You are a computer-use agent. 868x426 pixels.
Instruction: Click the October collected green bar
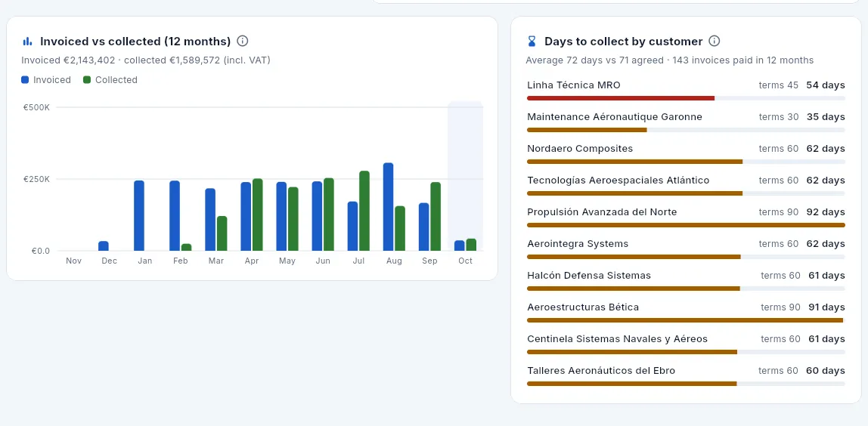coord(471,245)
